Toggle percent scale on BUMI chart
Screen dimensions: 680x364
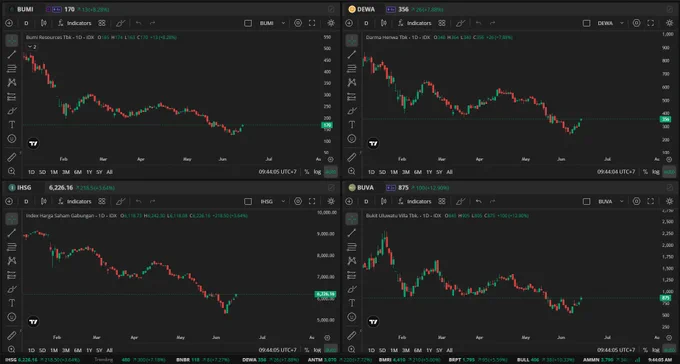(307, 172)
